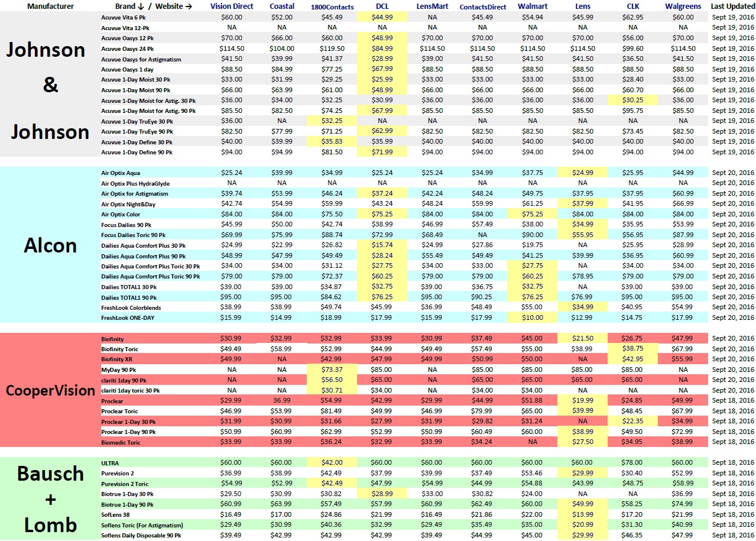Click the Biomedic Toric row label
This screenshot has width=756, height=541.
[x=120, y=442]
